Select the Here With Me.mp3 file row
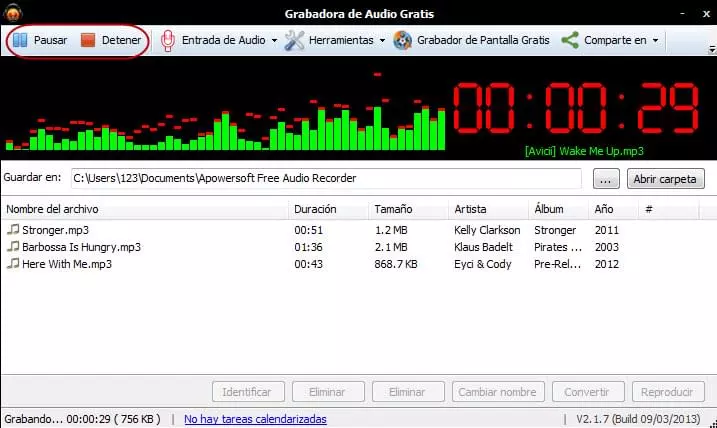Viewport: 717px width, 428px height. click(66, 264)
